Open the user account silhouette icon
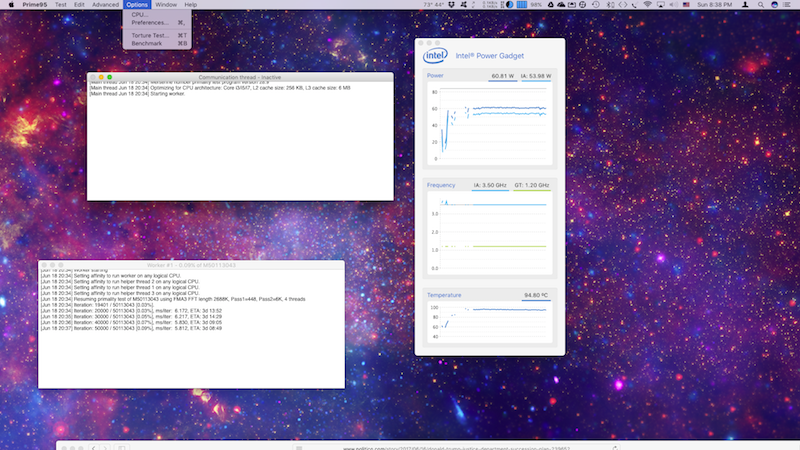Image resolution: width=800 pixels, height=450 pixels. pos(745,5)
